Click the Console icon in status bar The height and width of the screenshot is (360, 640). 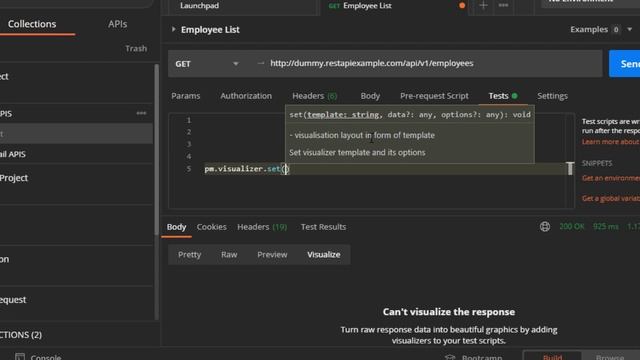tap(20, 357)
